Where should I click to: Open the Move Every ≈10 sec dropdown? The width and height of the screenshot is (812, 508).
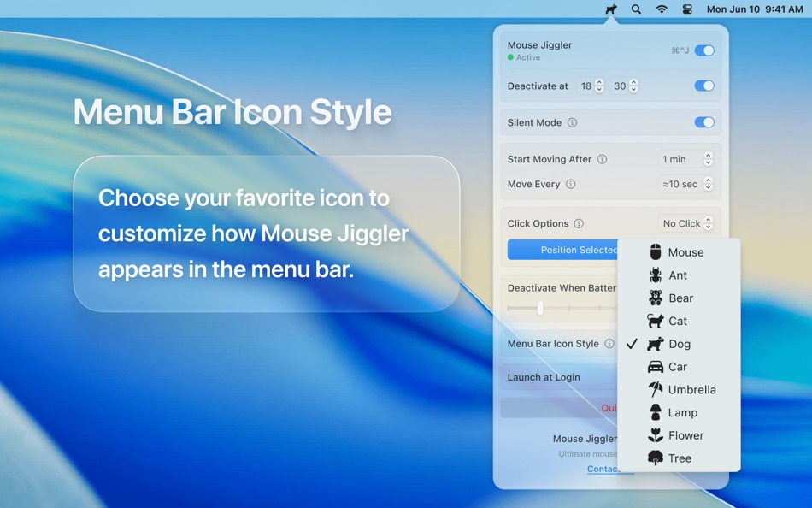(x=685, y=184)
